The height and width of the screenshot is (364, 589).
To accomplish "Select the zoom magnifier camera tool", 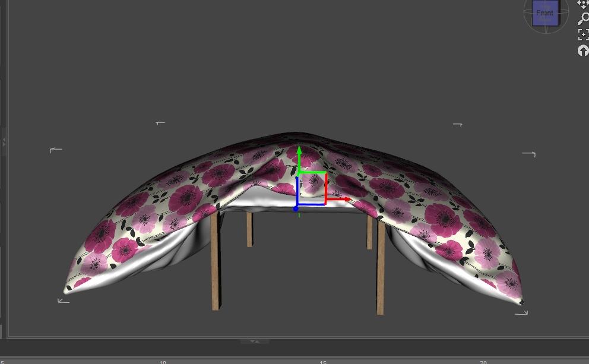I will (584, 18).
